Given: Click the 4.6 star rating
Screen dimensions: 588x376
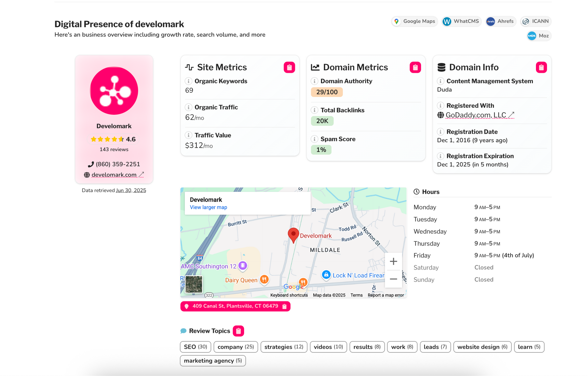Looking at the screenshot, I should pyautogui.click(x=113, y=139).
